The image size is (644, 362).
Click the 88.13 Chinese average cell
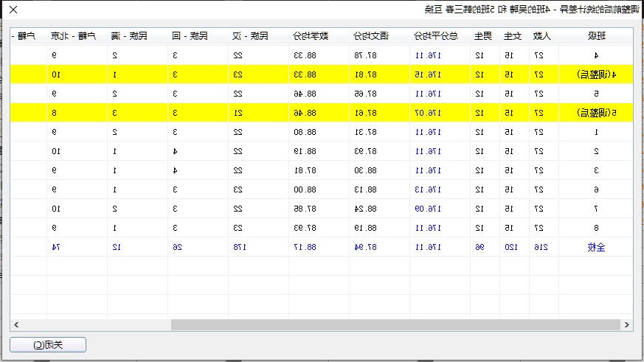click(379, 189)
